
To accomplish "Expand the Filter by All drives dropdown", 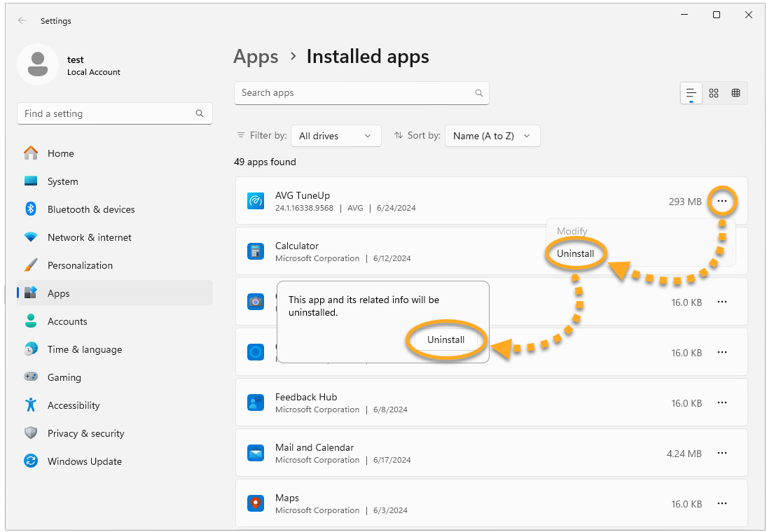I will (336, 136).
